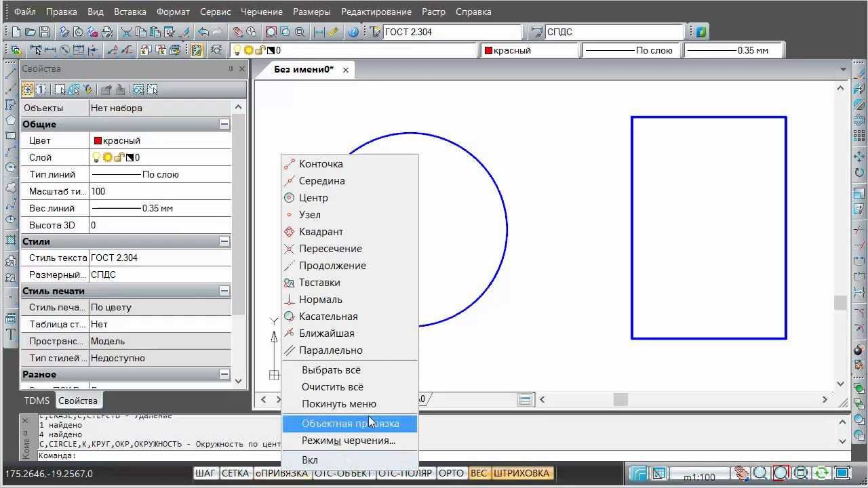This screenshot has height=488, width=868.
Task: Toggle ВЕС lineweight display
Action: [479, 473]
